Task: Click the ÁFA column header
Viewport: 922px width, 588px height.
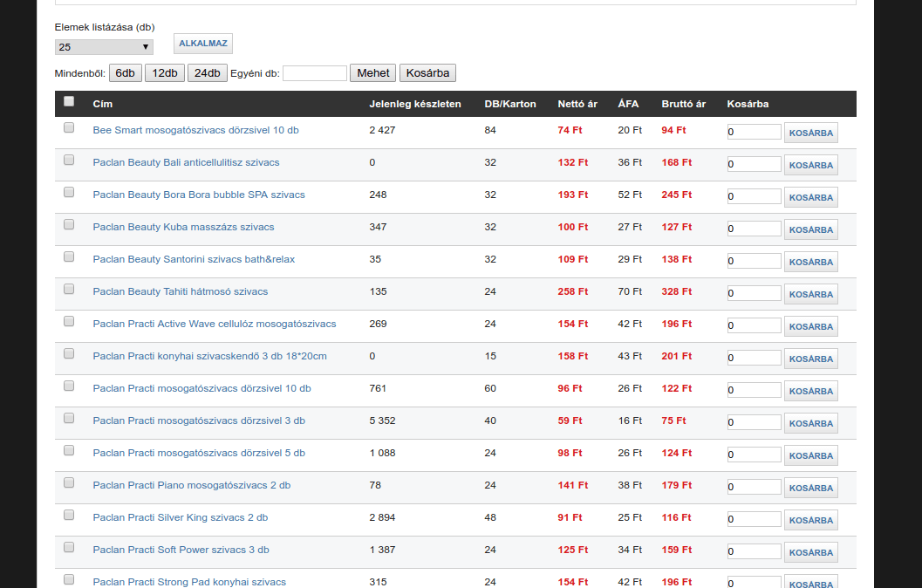Action: click(x=628, y=104)
